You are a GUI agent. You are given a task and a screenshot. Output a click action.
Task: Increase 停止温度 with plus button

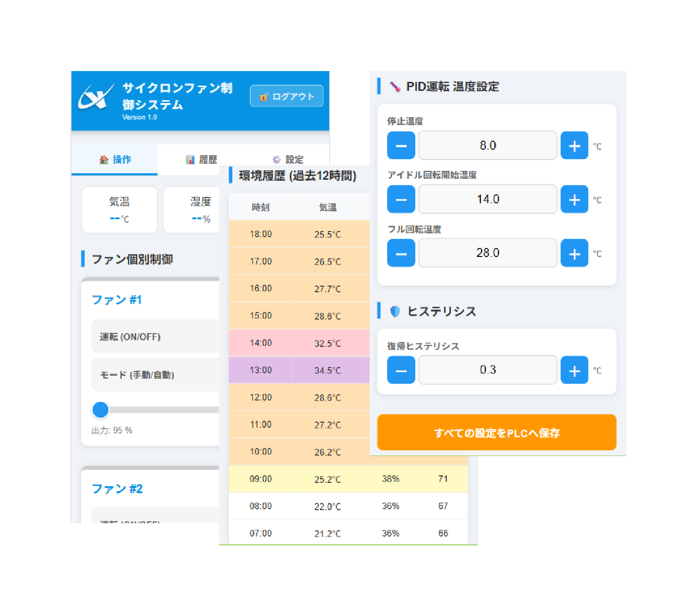pos(574,146)
